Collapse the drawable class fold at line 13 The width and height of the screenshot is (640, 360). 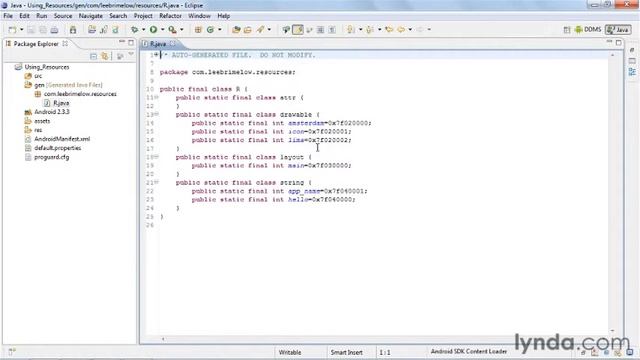pyautogui.click(x=156, y=114)
